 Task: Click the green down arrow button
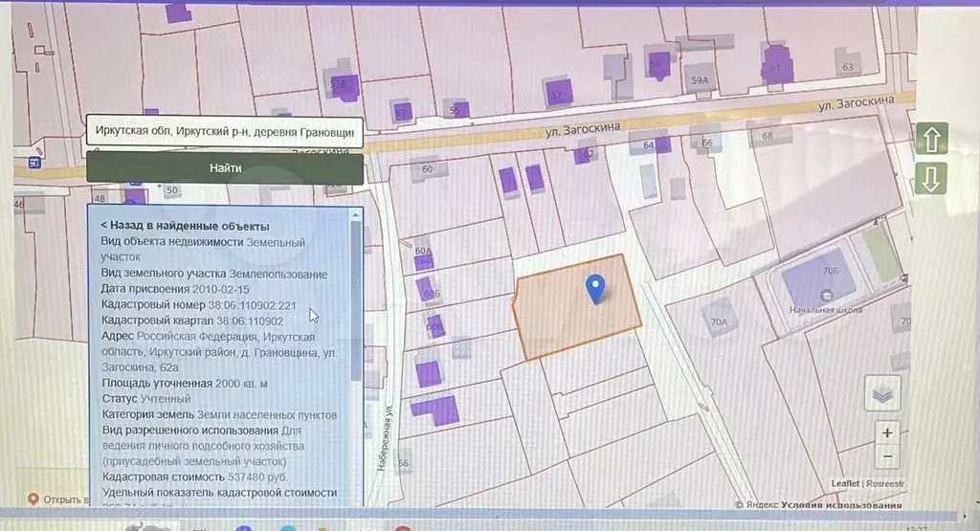click(x=932, y=179)
